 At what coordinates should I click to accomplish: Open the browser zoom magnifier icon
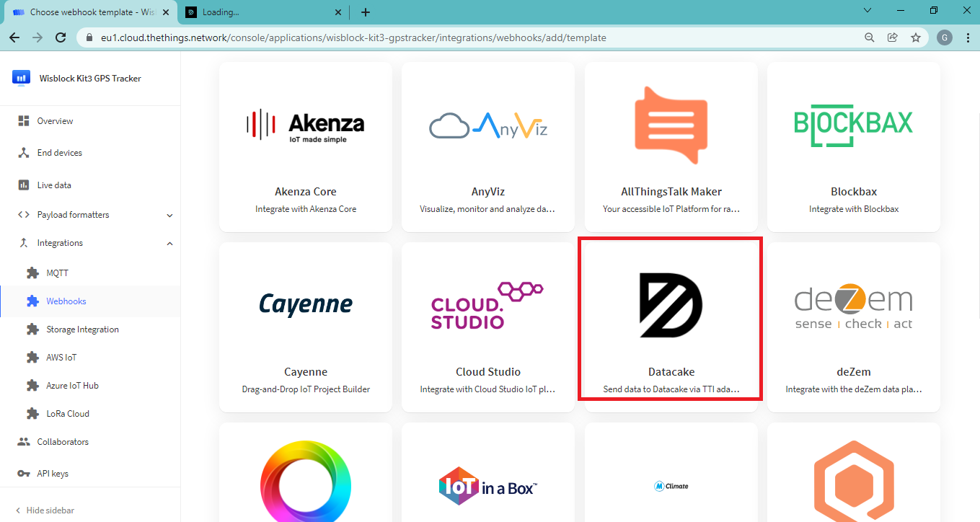tap(870, 37)
